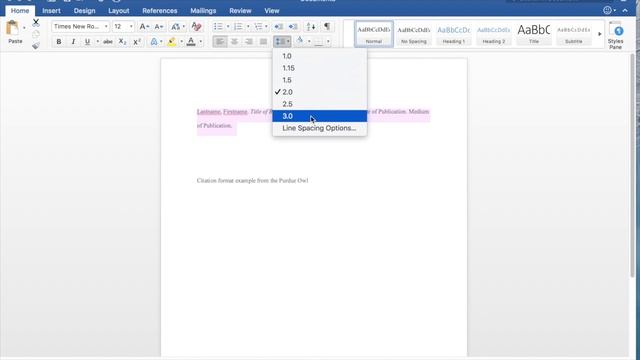Choose 1.15 line spacing

pyautogui.click(x=320, y=68)
